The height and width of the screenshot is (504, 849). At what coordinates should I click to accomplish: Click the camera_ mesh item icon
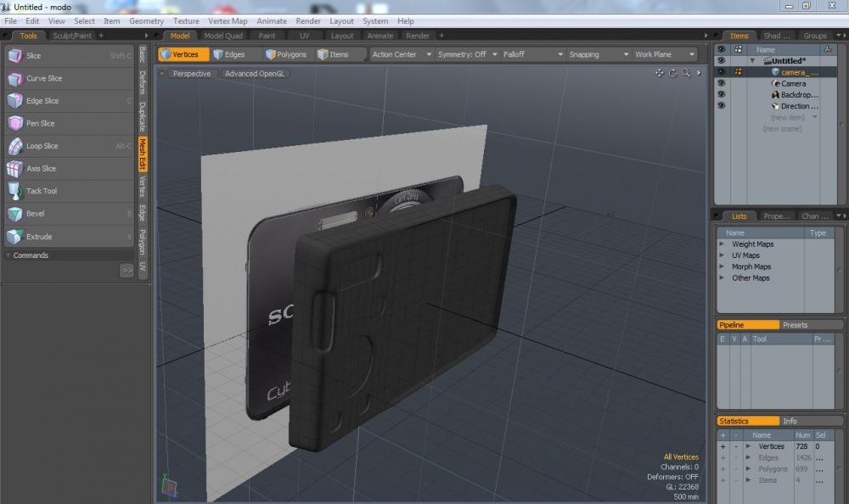click(x=775, y=72)
